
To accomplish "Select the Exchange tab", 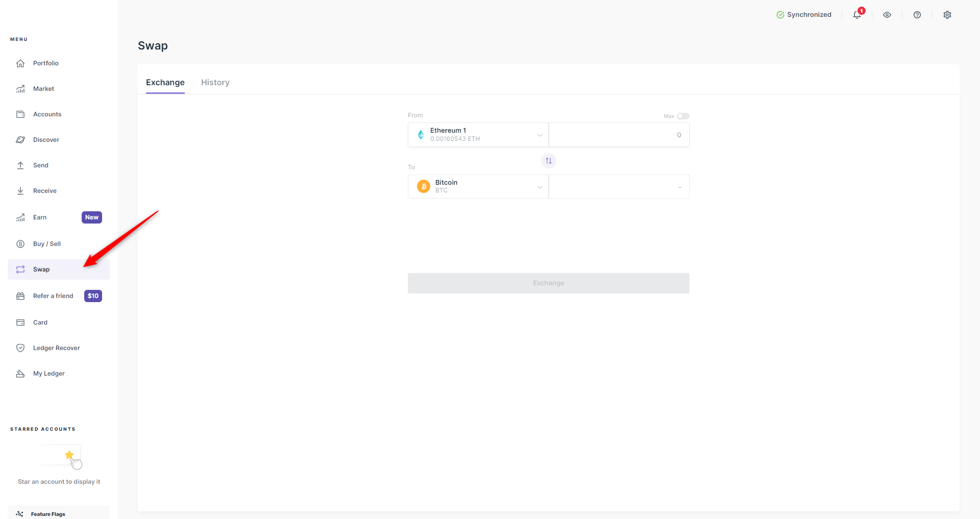I will (165, 83).
